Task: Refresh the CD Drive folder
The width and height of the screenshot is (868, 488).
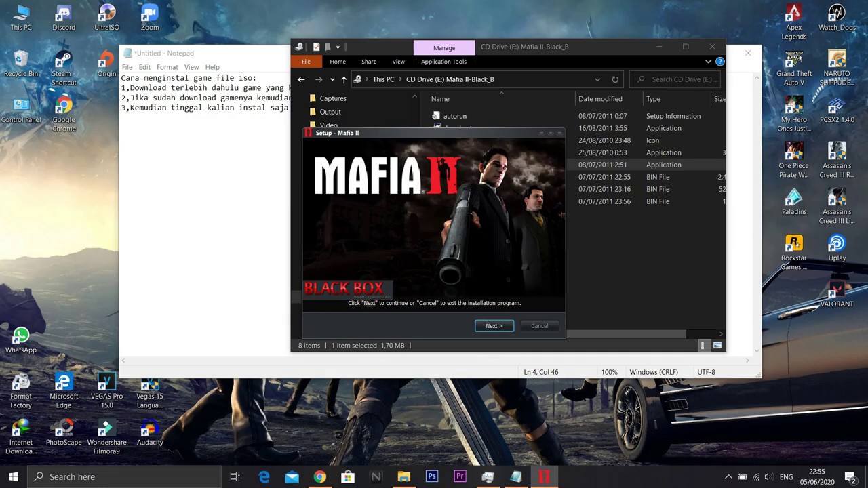Action: click(x=615, y=79)
